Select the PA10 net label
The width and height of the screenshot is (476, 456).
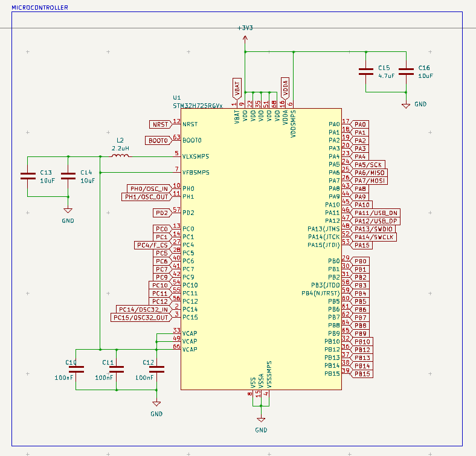click(361, 205)
